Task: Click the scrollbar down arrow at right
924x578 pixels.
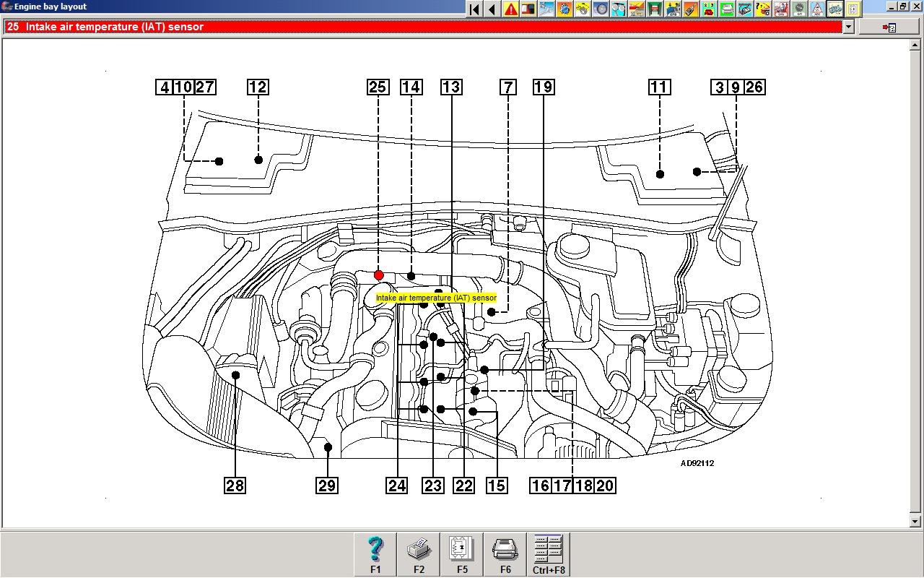Action: (x=916, y=521)
